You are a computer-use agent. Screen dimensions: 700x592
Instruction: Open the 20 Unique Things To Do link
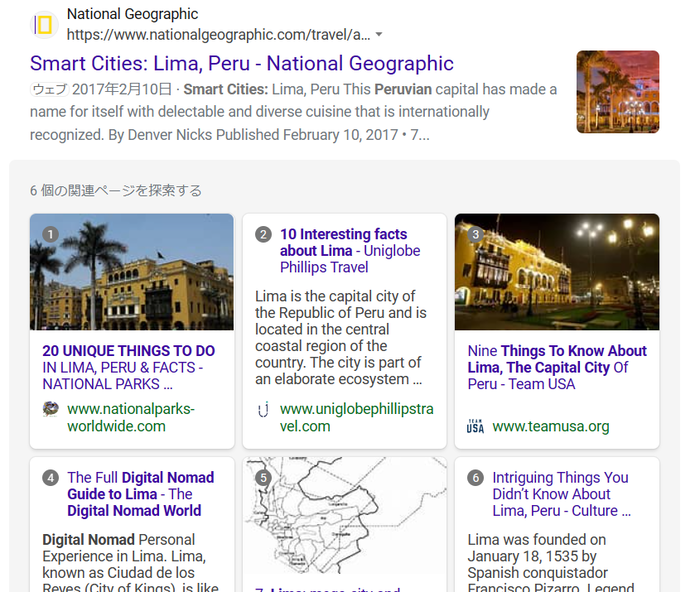[129, 367]
